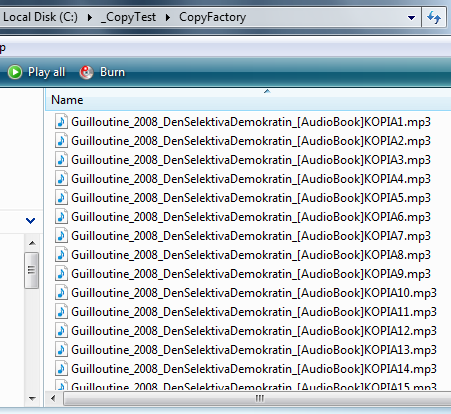Select file name ending KOPIA13.mp3
451x414 pixels.
click(x=254, y=350)
